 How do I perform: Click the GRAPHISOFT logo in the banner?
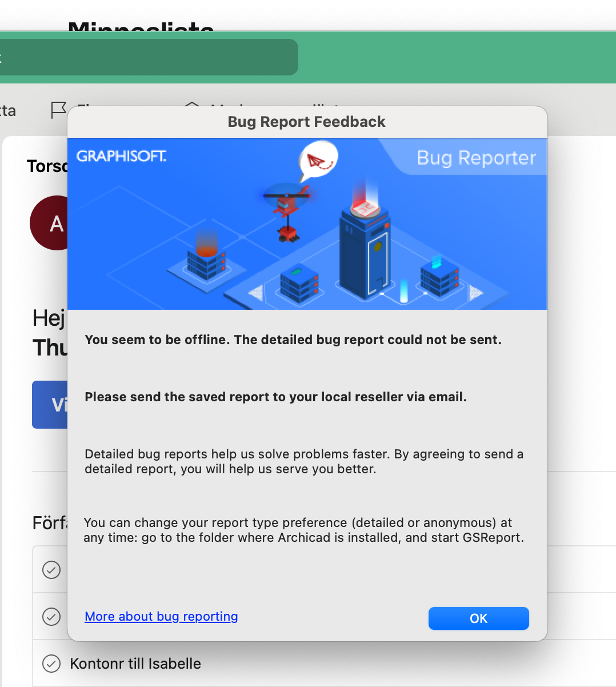pyautogui.click(x=121, y=156)
